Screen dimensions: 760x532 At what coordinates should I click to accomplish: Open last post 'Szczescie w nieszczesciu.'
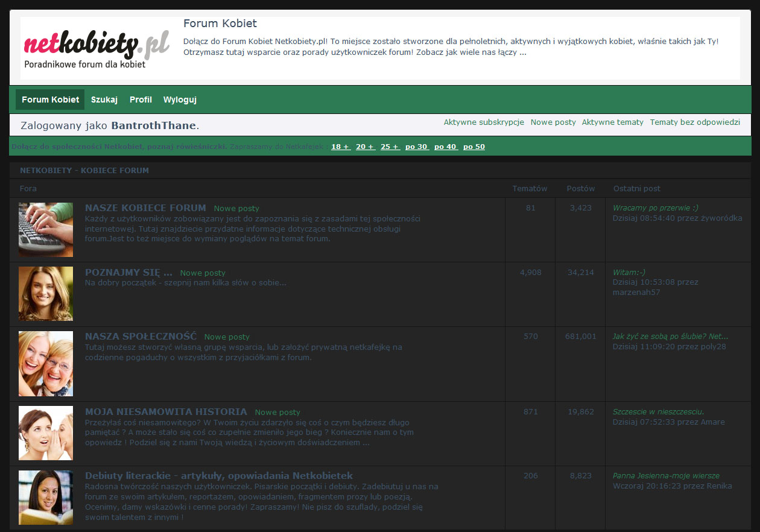pyautogui.click(x=659, y=412)
